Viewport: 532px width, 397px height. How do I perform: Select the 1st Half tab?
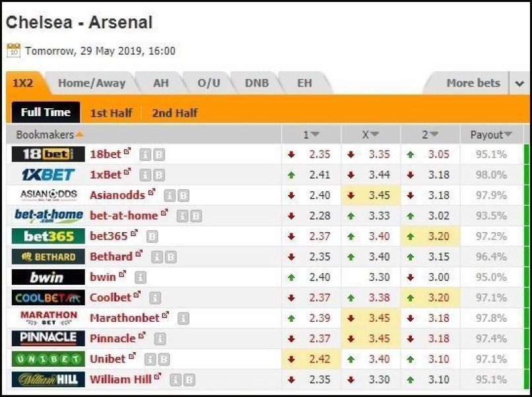click(x=111, y=113)
